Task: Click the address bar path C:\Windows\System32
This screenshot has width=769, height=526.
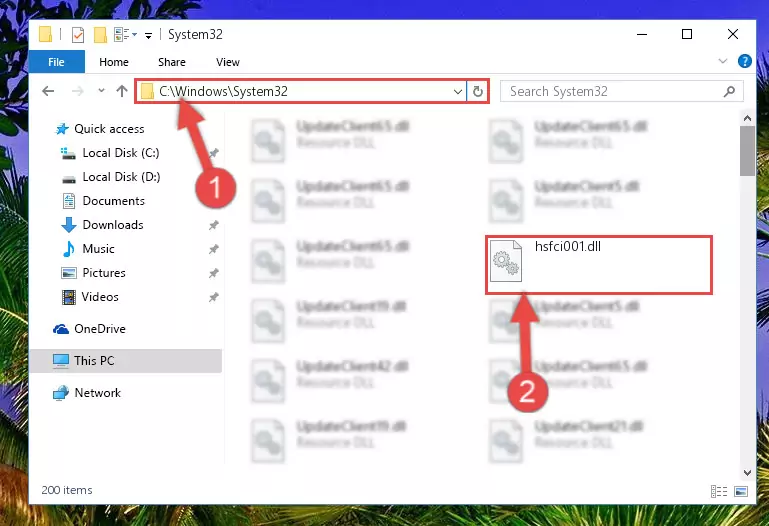Action: (223, 91)
